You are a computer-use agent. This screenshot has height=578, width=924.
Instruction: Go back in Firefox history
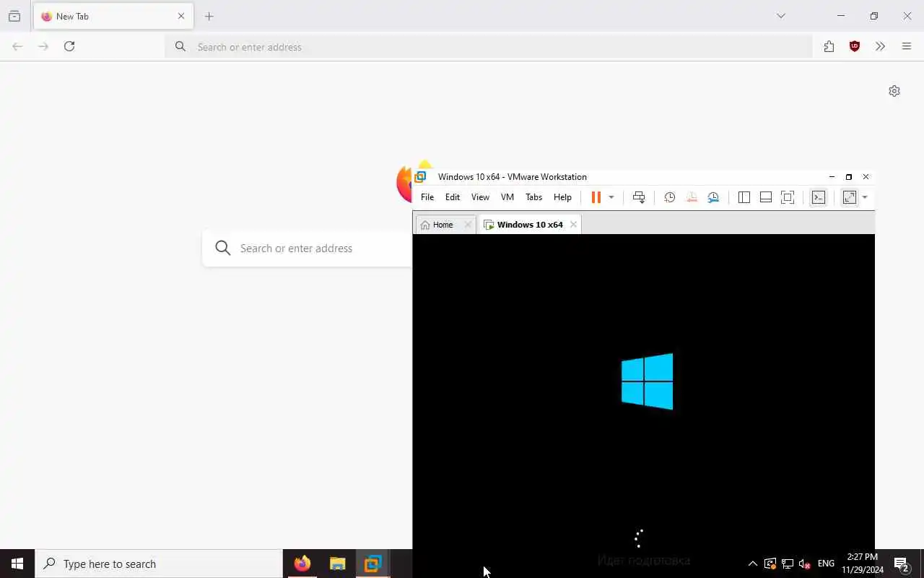tap(17, 46)
